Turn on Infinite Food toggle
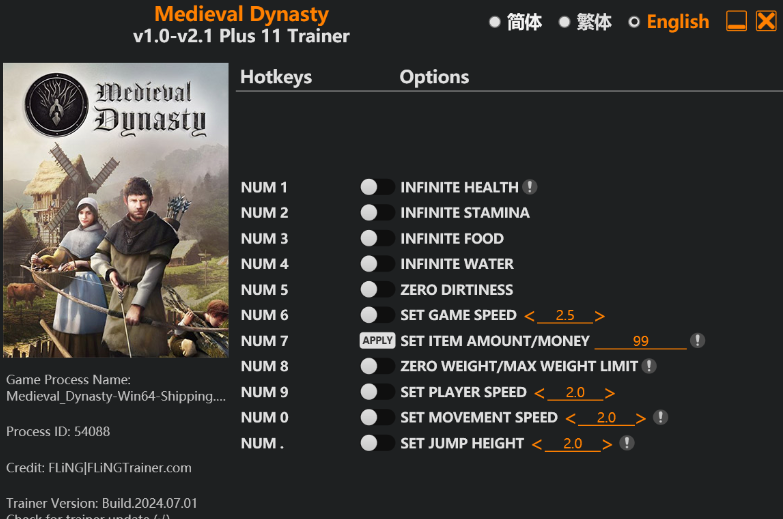 [x=377, y=239]
